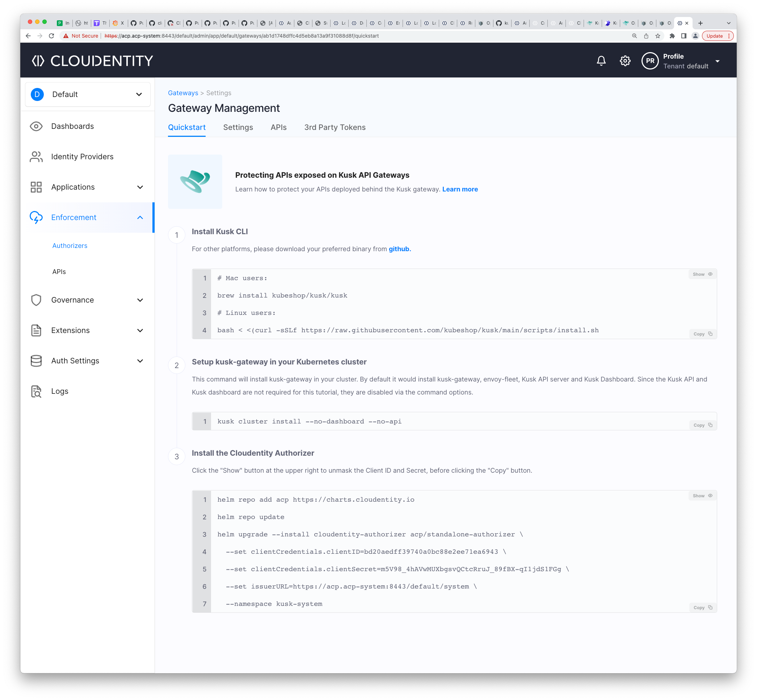The height and width of the screenshot is (700, 757).
Task: Bookmark this page with star icon
Action: pyautogui.click(x=658, y=35)
